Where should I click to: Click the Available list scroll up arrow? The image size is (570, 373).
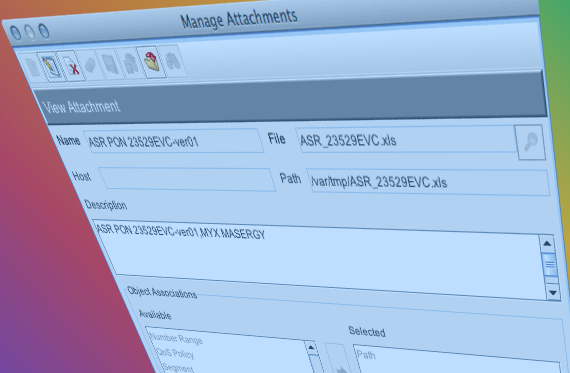[311, 348]
